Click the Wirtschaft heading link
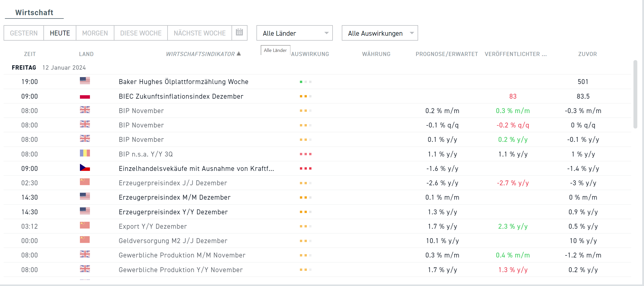644x286 pixels. (x=34, y=12)
